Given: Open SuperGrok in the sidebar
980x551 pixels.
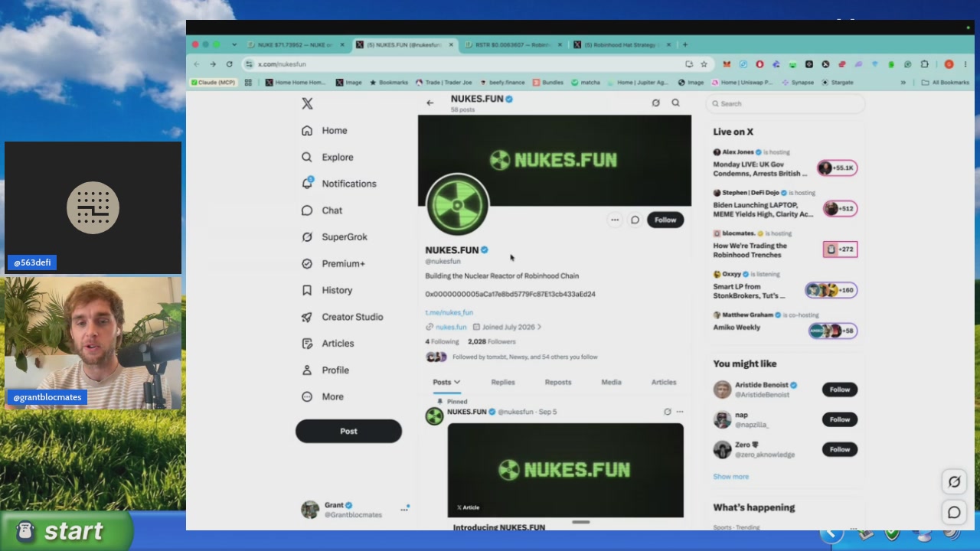Looking at the screenshot, I should [x=334, y=237].
